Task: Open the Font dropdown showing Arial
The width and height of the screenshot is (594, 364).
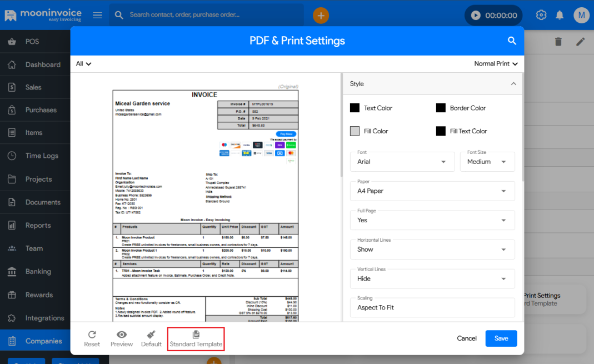Action: coord(402,162)
